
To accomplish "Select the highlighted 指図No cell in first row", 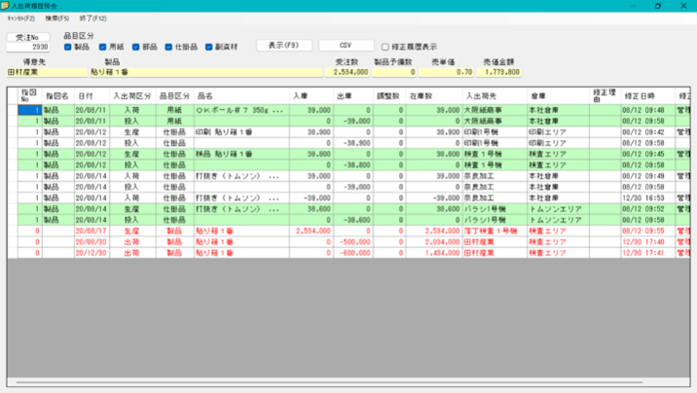I will 30,110.
